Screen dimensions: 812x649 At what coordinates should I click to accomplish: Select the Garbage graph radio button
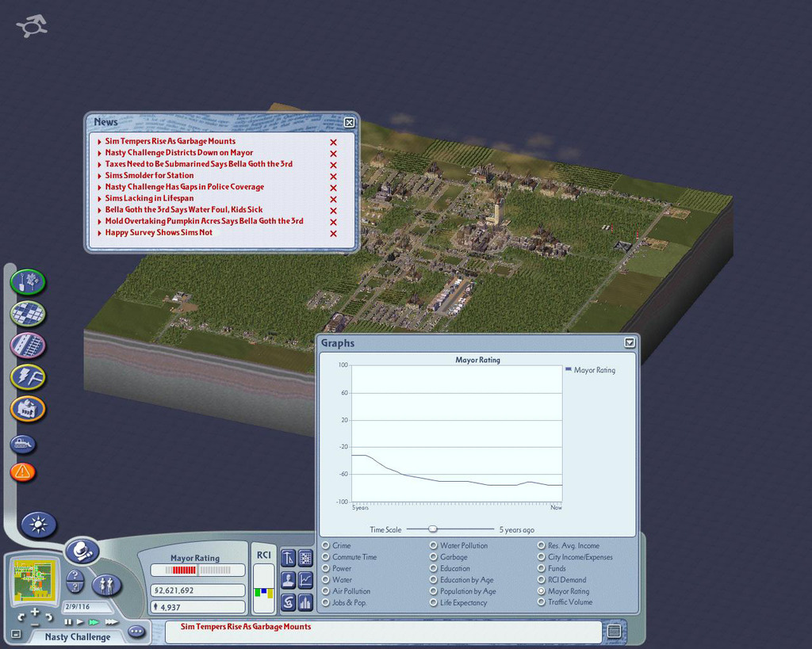pyautogui.click(x=434, y=557)
